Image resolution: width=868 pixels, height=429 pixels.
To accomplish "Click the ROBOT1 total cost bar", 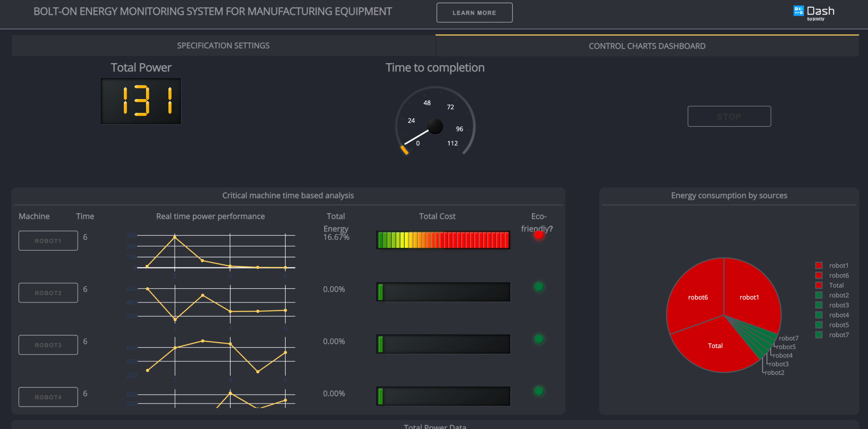I will (443, 240).
